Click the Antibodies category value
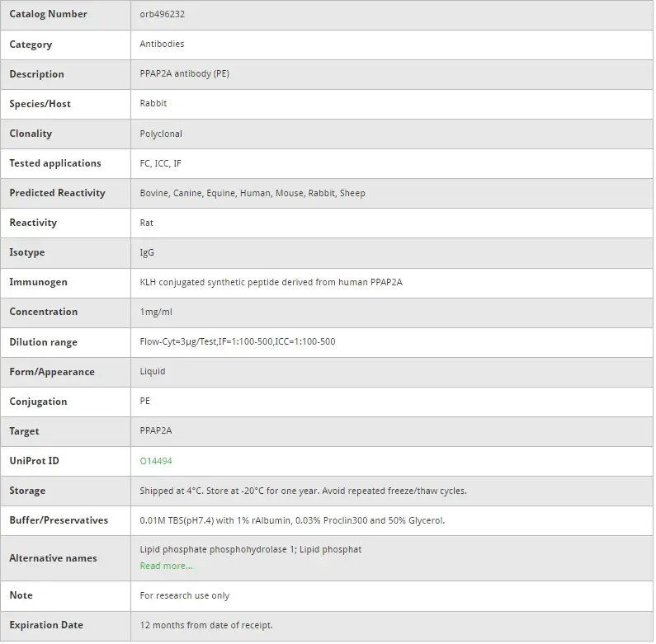 coord(162,45)
